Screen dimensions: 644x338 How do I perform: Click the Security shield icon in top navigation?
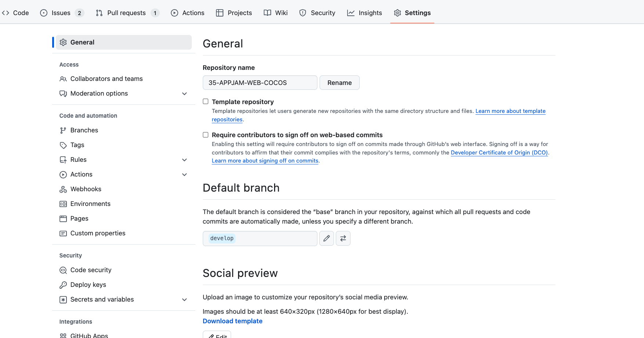tap(303, 13)
